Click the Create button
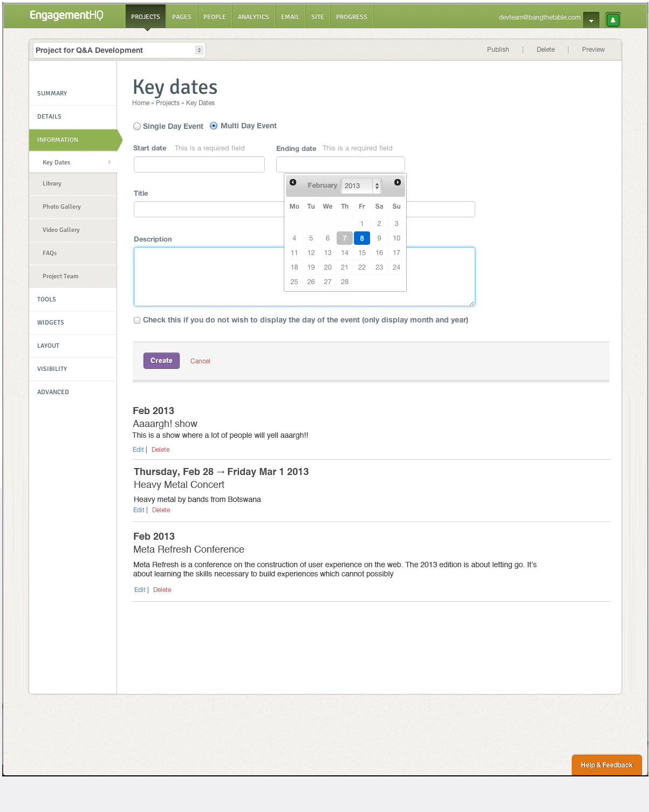649x812 pixels. tap(161, 361)
